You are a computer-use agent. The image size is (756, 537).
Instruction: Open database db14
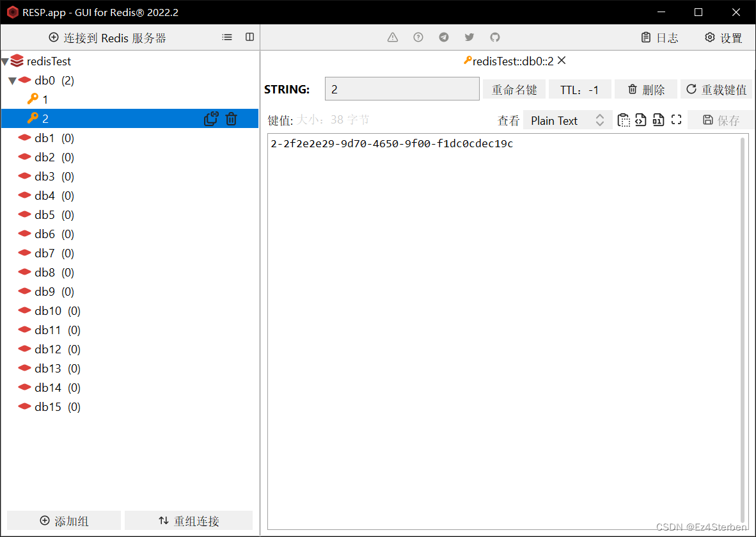point(130,387)
